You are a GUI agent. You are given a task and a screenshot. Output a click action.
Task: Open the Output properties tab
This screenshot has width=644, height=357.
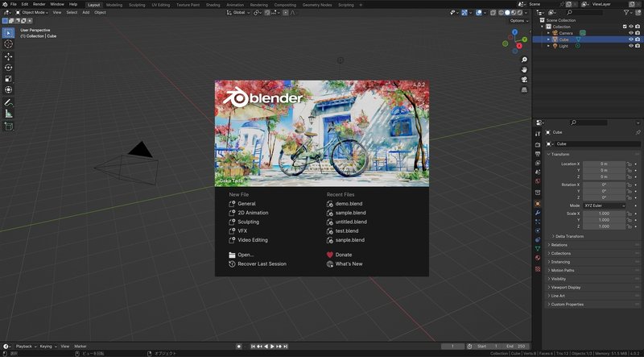pyautogui.click(x=538, y=154)
